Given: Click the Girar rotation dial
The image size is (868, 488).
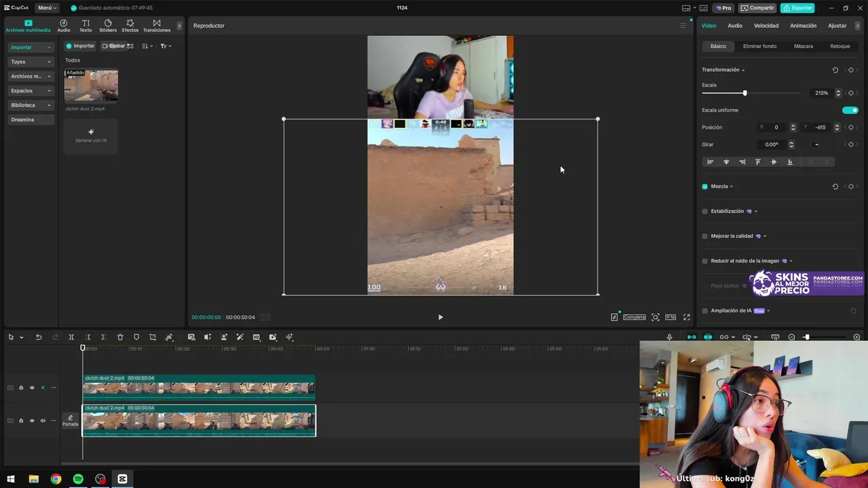Looking at the screenshot, I should point(816,144).
